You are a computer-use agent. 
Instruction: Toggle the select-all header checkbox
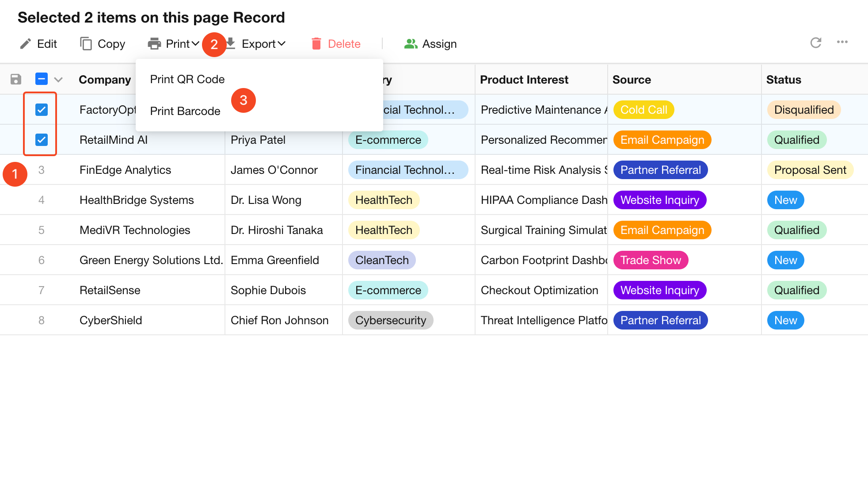[x=42, y=79]
